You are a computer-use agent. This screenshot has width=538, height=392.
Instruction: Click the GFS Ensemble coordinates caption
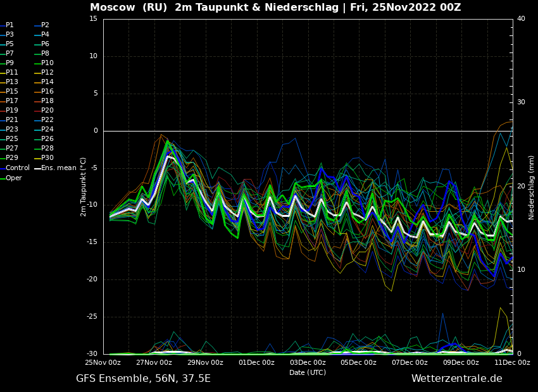coord(143,379)
